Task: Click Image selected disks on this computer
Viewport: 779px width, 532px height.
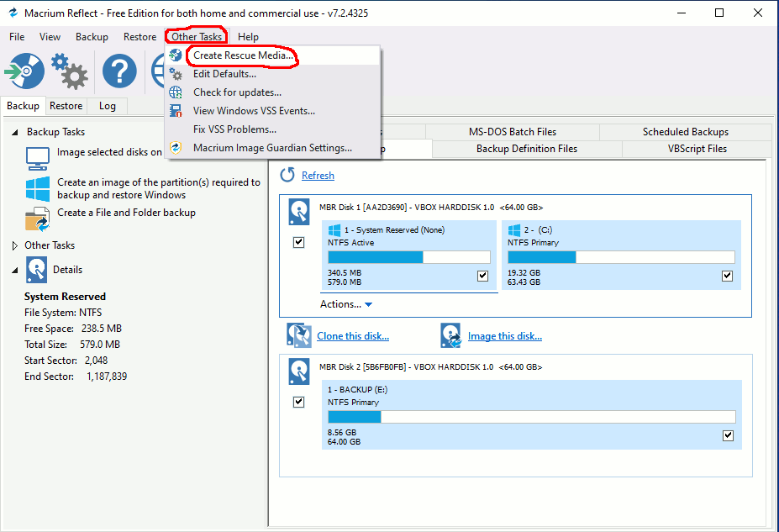Action: [109, 152]
